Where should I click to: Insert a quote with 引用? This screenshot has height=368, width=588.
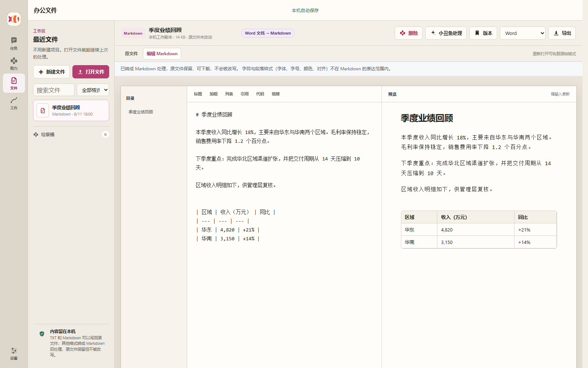coord(245,94)
